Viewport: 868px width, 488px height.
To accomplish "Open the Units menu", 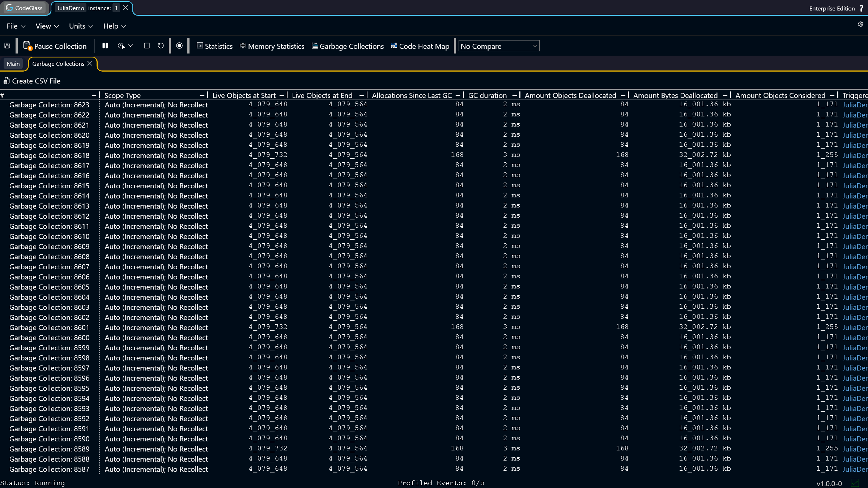I will click(81, 26).
